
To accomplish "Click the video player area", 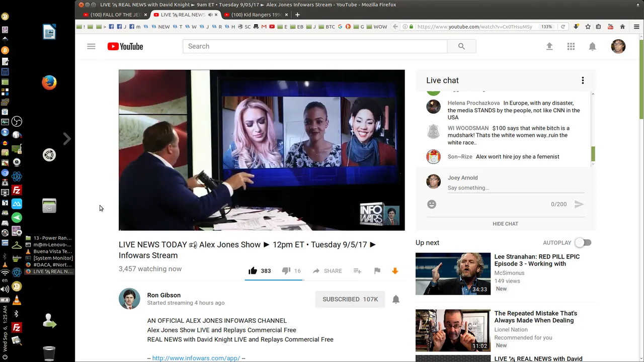I will 262,150.
